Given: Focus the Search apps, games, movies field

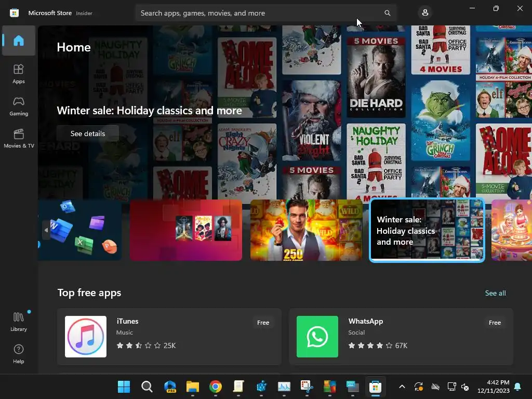Looking at the screenshot, I should (x=265, y=13).
